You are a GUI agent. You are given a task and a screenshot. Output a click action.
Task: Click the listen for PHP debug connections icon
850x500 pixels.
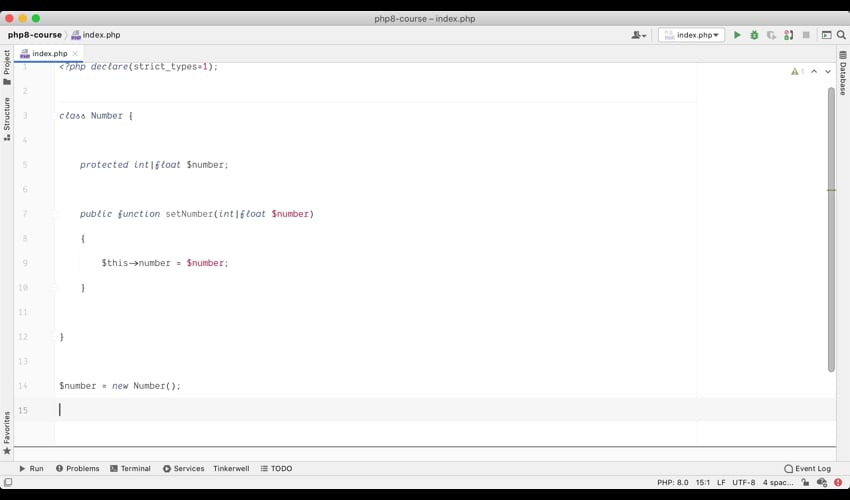pos(789,35)
